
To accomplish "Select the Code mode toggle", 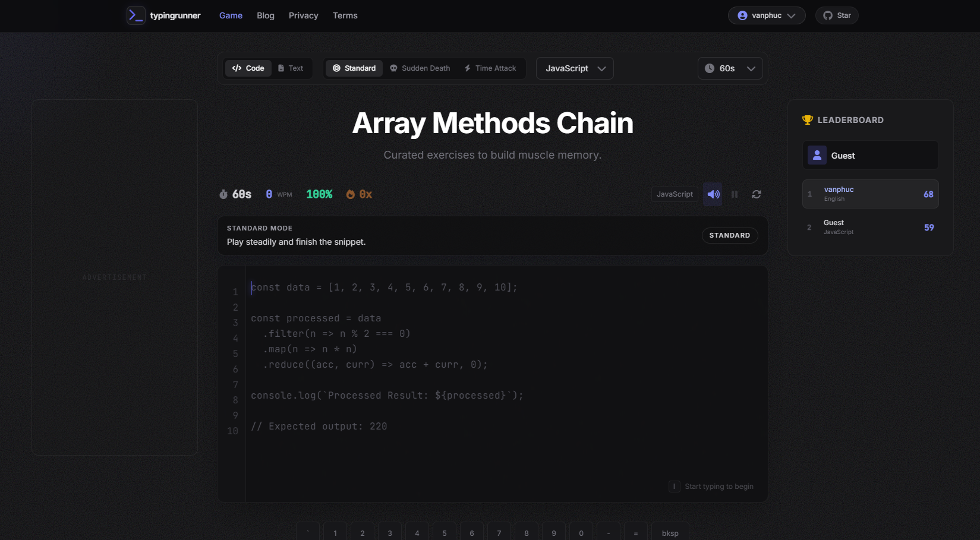I will click(248, 68).
